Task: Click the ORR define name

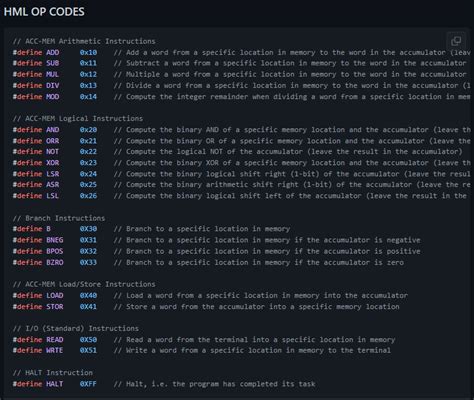Action: (53, 141)
